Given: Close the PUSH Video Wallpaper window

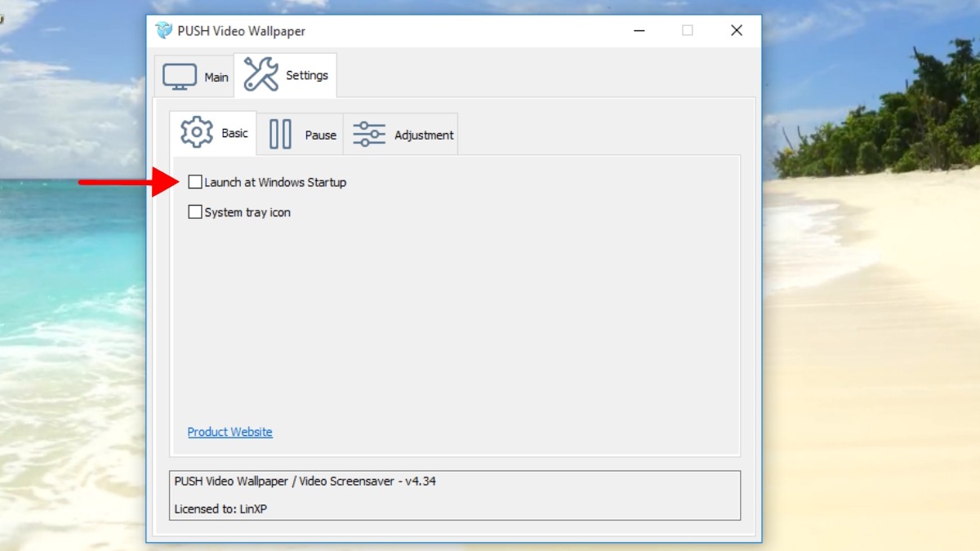Looking at the screenshot, I should (x=737, y=31).
